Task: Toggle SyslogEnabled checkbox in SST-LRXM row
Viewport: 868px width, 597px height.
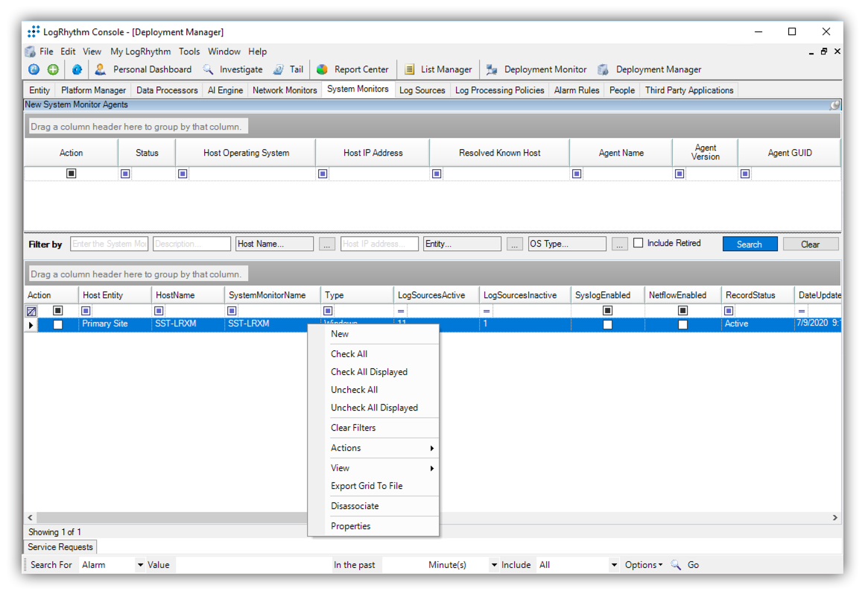Action: pyautogui.click(x=607, y=324)
